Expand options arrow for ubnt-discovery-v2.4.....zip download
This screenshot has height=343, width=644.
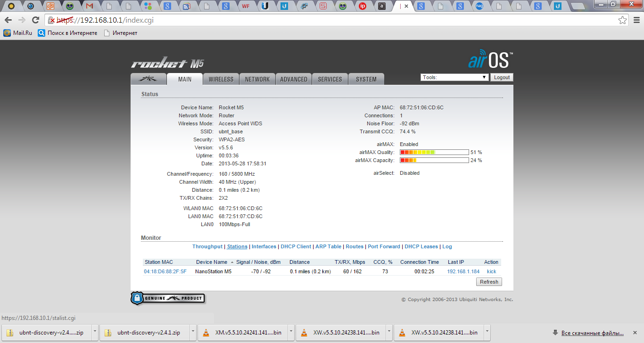pos(95,332)
